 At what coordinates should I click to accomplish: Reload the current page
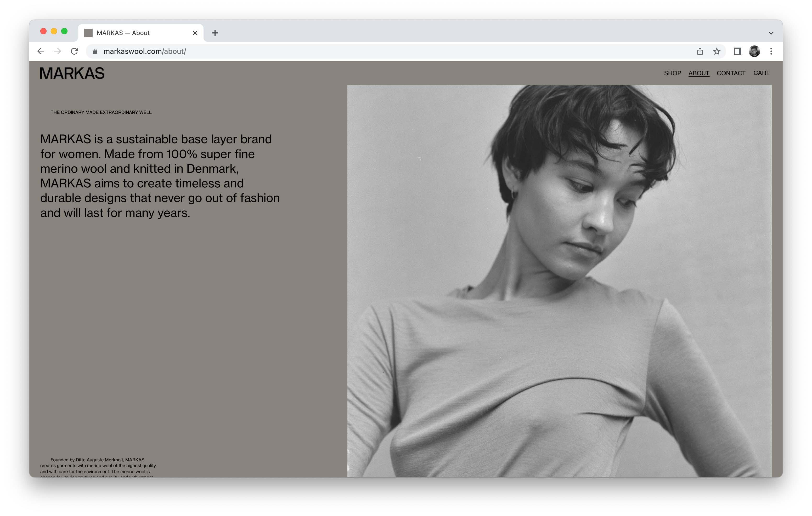click(75, 51)
